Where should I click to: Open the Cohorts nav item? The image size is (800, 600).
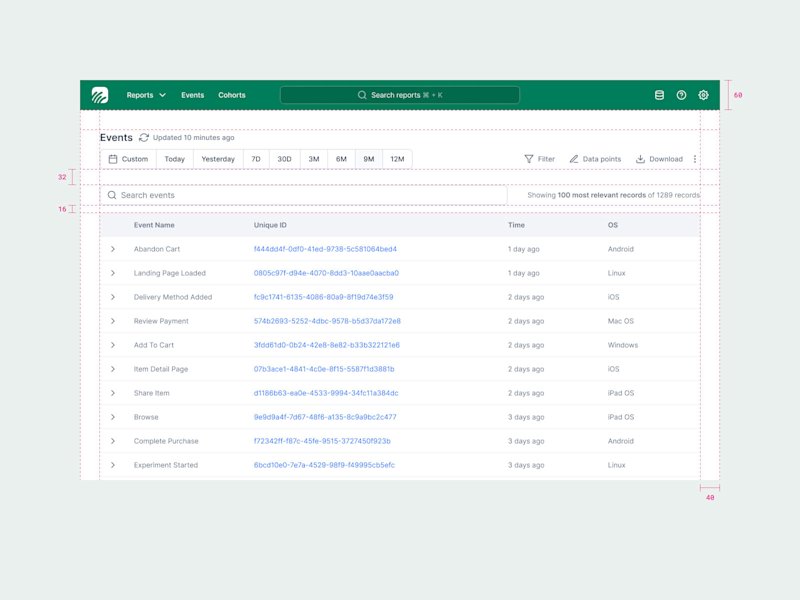[232, 95]
